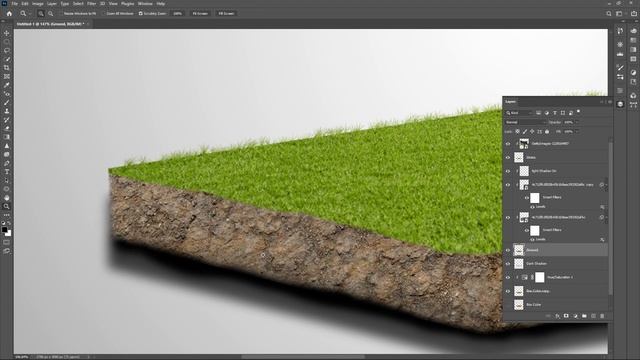Toggle visibility of topmost smart object layer
Viewport: 640px width, 360px height.
pyautogui.click(x=508, y=144)
